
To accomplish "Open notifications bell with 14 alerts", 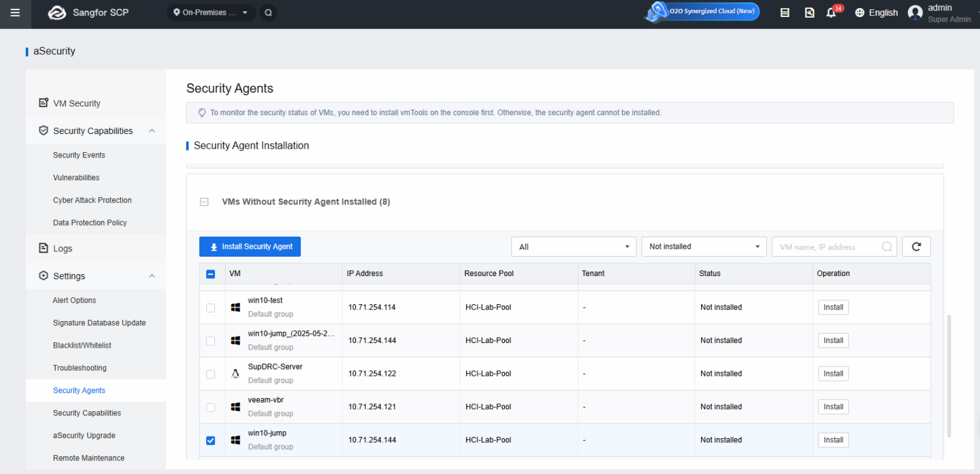I will pyautogui.click(x=831, y=12).
